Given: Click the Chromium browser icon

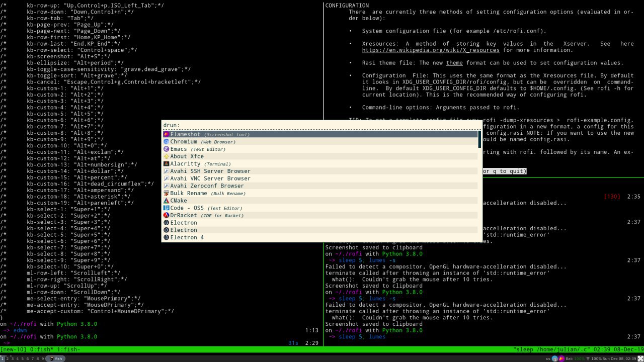Looking at the screenshot, I should [166, 142].
